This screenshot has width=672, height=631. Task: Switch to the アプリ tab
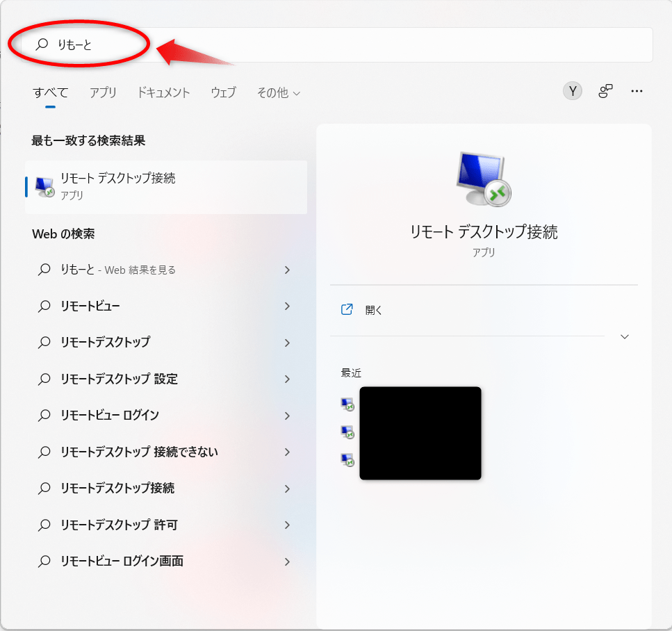click(103, 92)
